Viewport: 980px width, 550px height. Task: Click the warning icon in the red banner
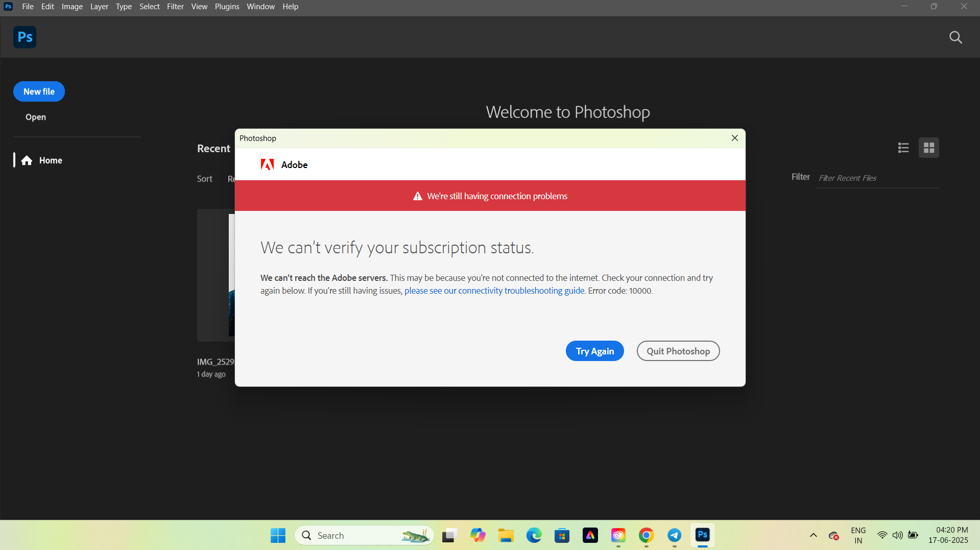click(417, 196)
